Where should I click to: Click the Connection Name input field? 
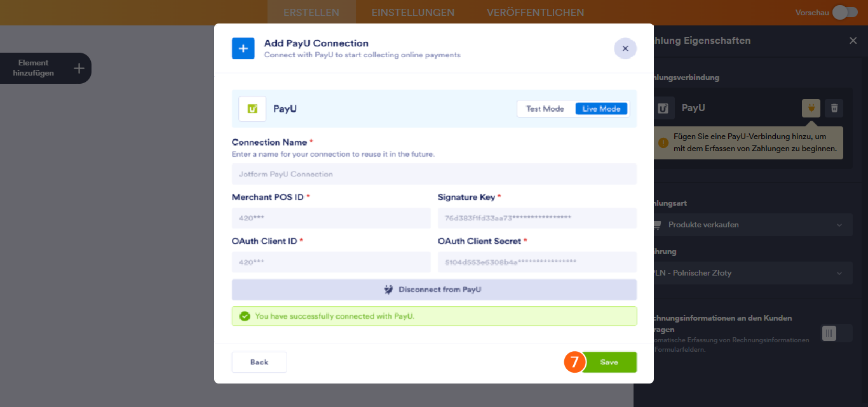coord(434,174)
